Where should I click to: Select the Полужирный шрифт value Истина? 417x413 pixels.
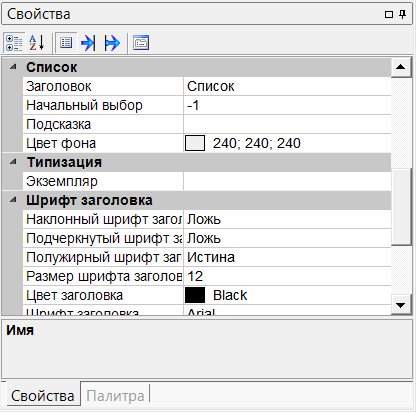(x=287, y=257)
